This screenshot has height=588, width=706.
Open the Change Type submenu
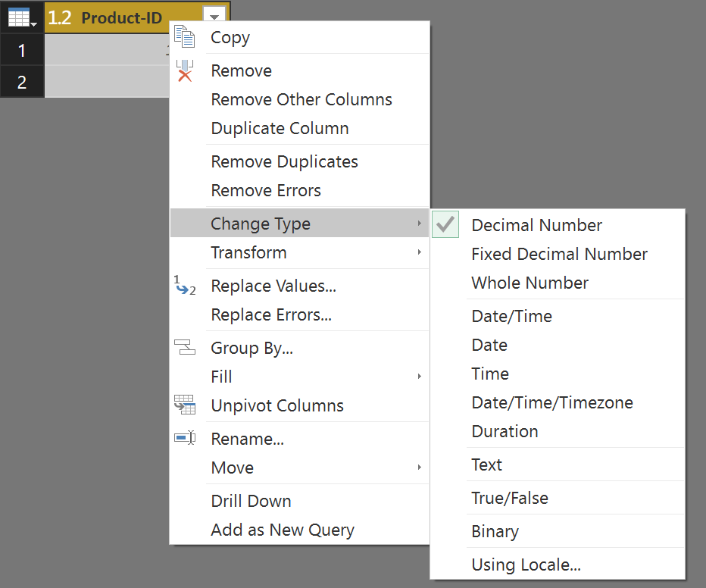click(299, 223)
